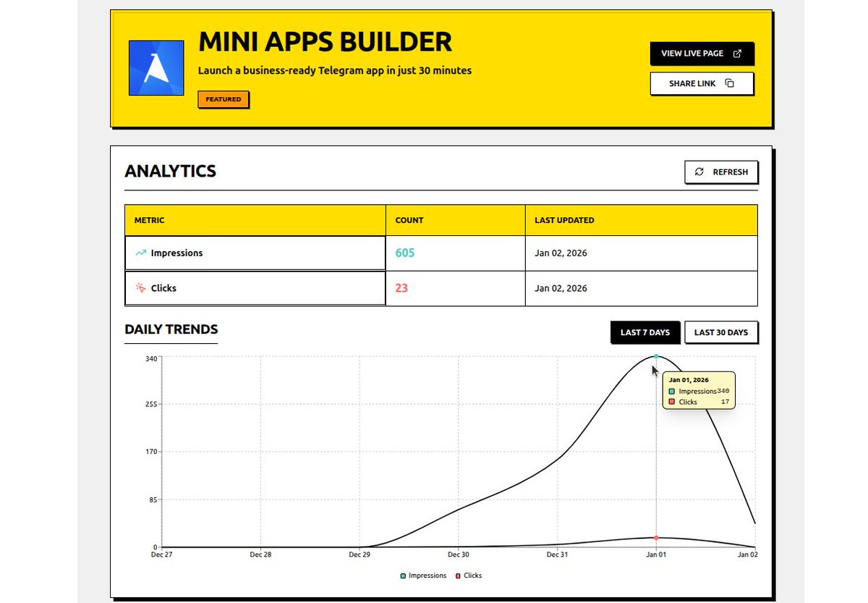Click the teal Impressions swatch in tooltip
The width and height of the screenshot is (868, 603).
pos(672,391)
